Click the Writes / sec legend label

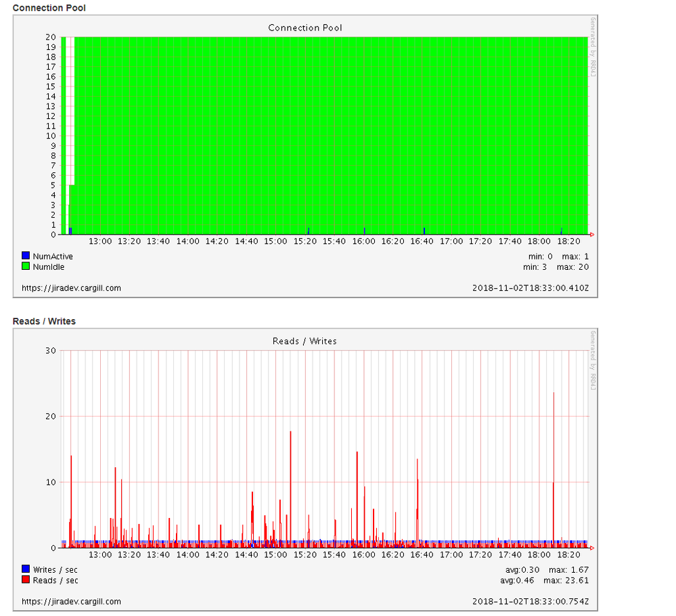coord(55,569)
